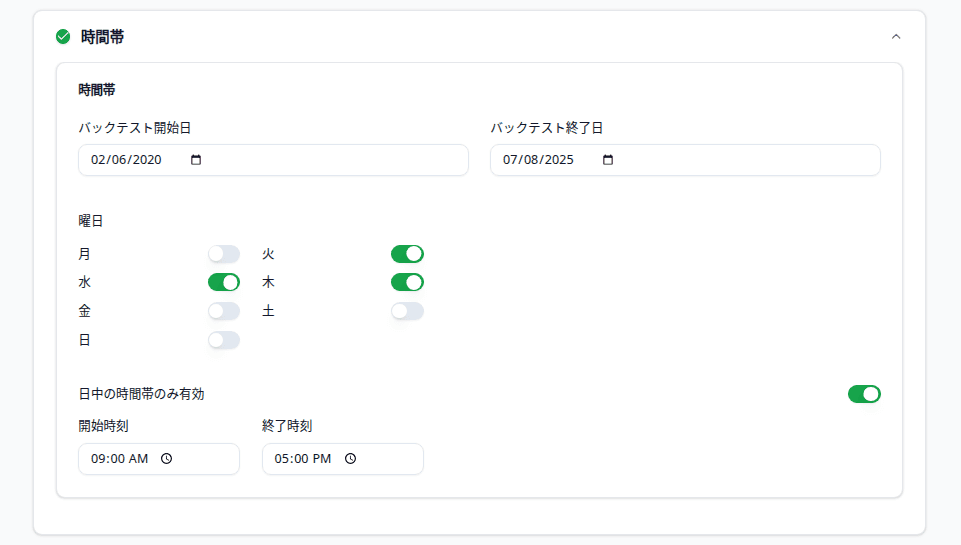The image size is (961, 545).
Task: Click the 曜日 label
Action: pyautogui.click(x=91, y=221)
